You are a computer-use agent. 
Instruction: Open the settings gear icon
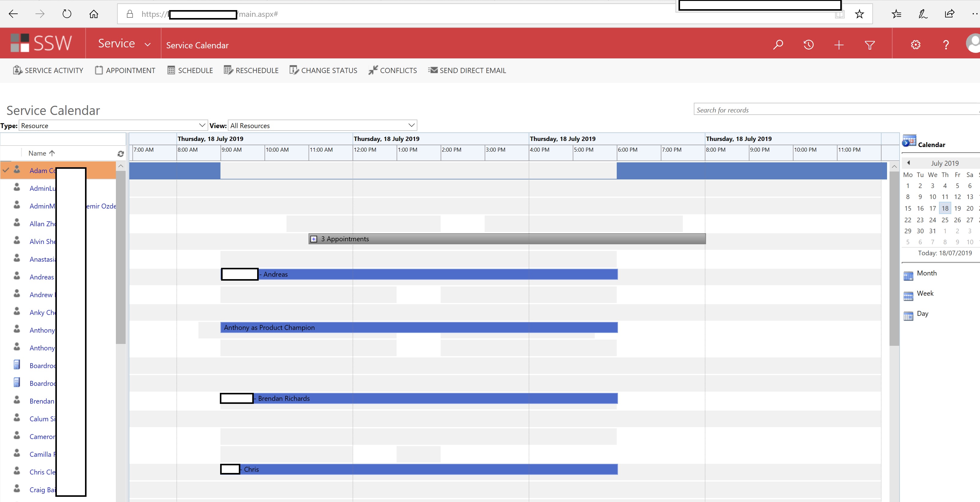click(916, 45)
